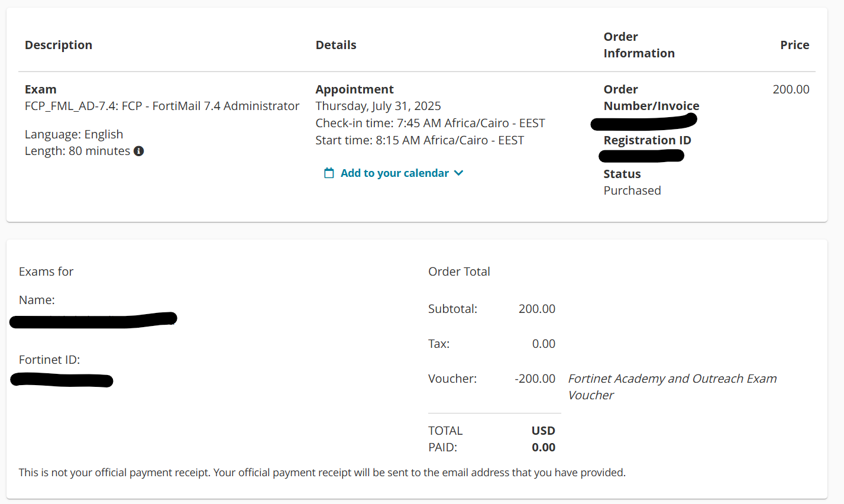Screen dimensions: 844x504
Task: Click the Thursday, July 31, 2025 appointment date
Action: tap(378, 106)
